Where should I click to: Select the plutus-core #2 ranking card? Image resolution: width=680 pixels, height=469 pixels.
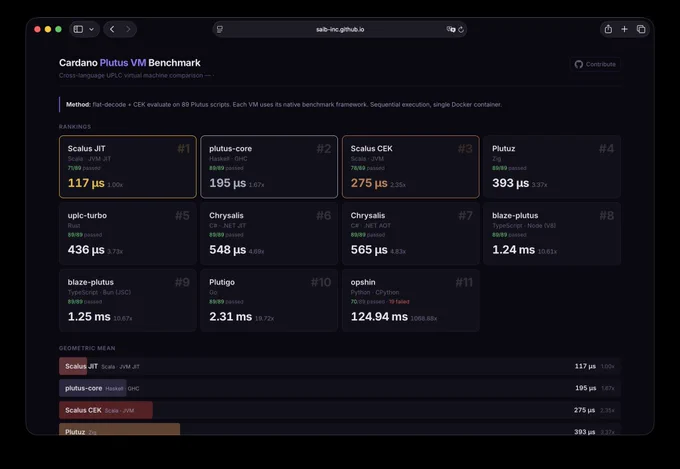pos(269,167)
